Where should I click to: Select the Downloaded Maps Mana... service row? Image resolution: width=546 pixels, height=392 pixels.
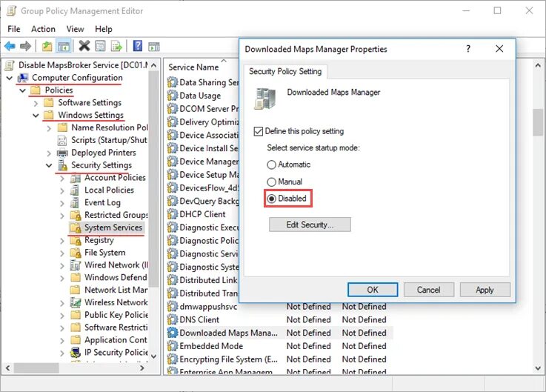(279, 333)
